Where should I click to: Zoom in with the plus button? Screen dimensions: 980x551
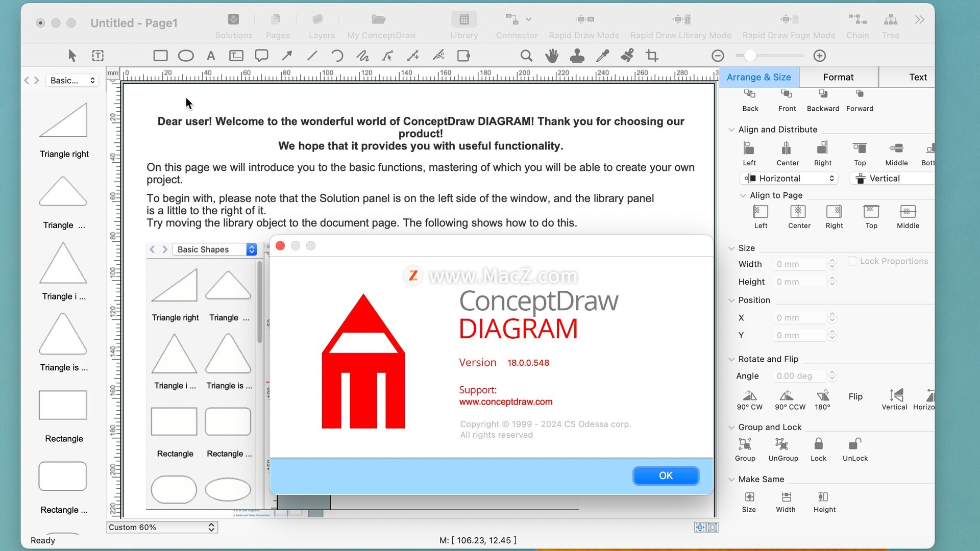tap(820, 56)
